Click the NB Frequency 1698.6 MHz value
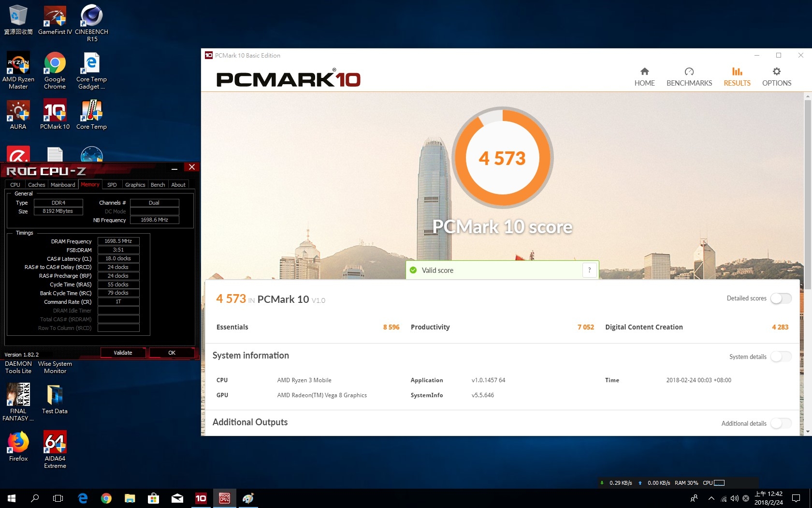The height and width of the screenshot is (508, 812). click(154, 220)
